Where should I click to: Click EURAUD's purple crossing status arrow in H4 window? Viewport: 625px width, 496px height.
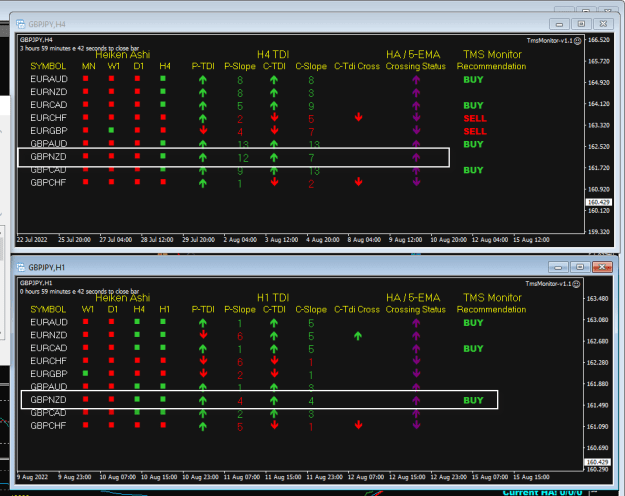pyautogui.click(x=416, y=80)
